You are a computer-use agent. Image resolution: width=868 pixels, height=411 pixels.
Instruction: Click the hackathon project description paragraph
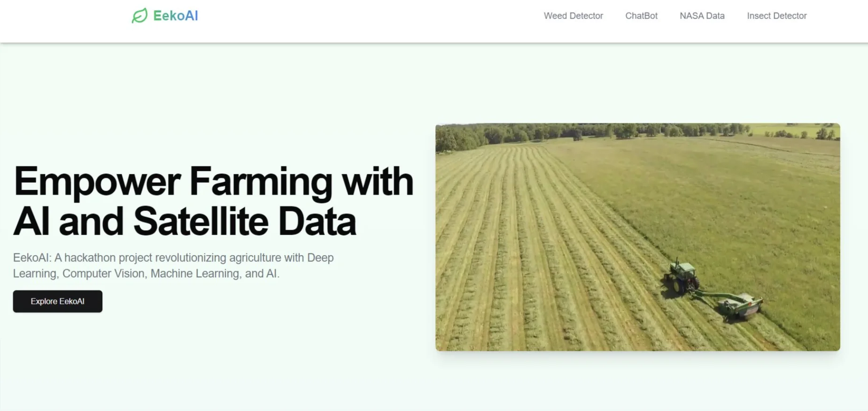click(x=173, y=266)
